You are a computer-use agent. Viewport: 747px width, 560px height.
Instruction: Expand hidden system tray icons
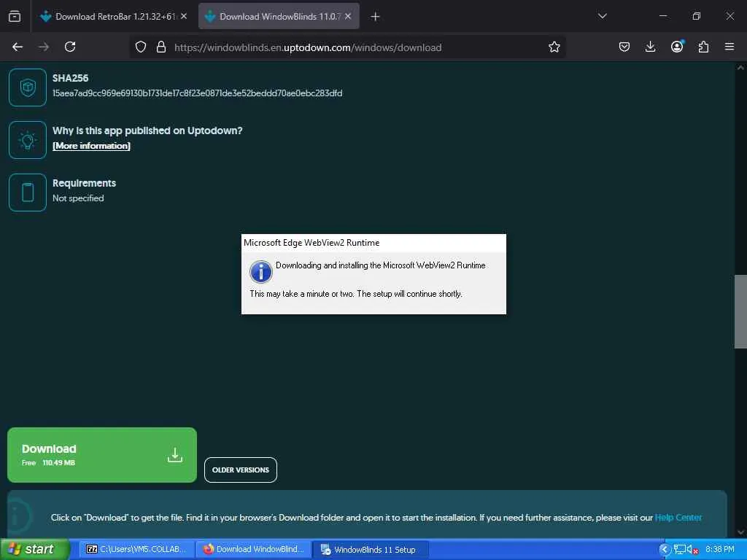[665, 550]
